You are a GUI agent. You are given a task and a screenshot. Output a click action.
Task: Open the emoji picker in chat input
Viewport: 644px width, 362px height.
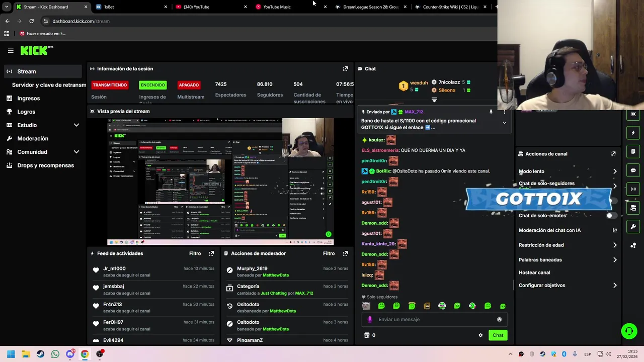point(499,319)
